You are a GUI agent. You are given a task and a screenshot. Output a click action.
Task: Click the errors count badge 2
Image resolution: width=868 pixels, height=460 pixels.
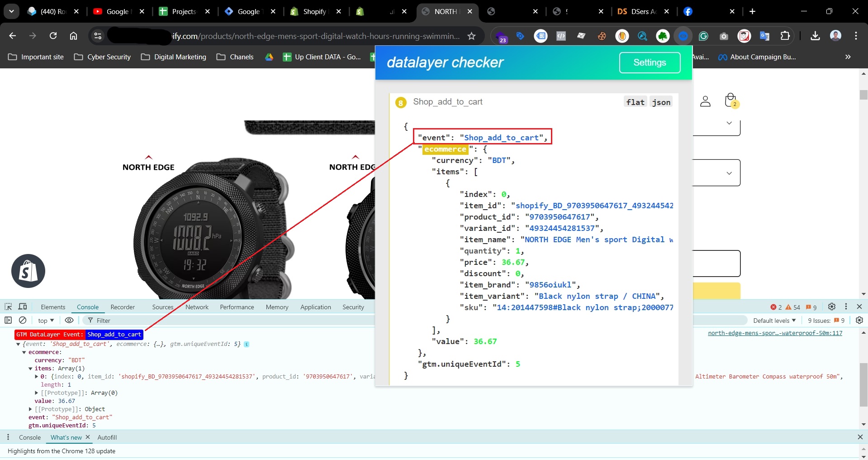tap(776, 307)
